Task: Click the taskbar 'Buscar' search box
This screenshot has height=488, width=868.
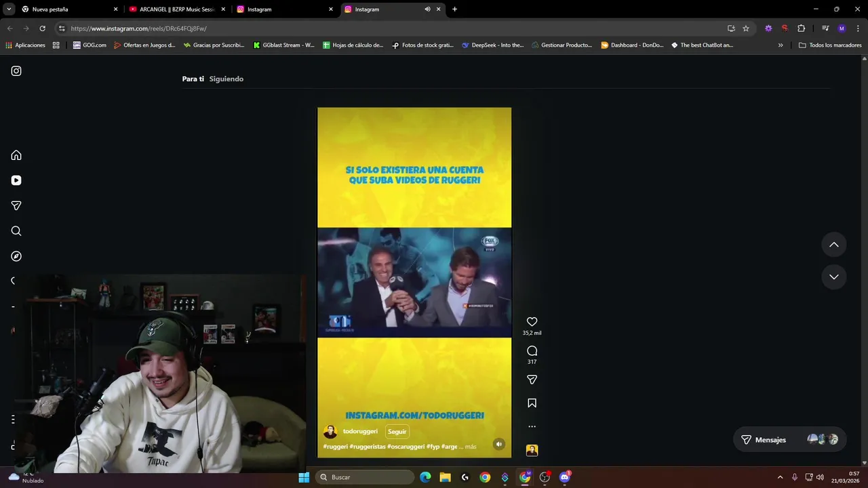Action: [x=366, y=477]
